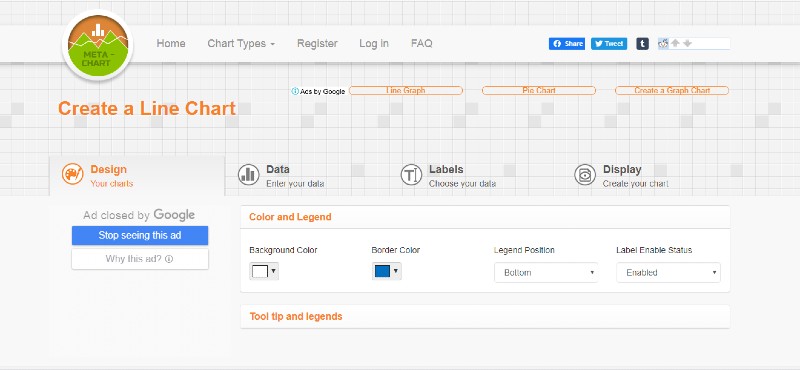The image size is (800, 370).
Task: Click the Ad closed by Google text
Action: click(x=139, y=215)
